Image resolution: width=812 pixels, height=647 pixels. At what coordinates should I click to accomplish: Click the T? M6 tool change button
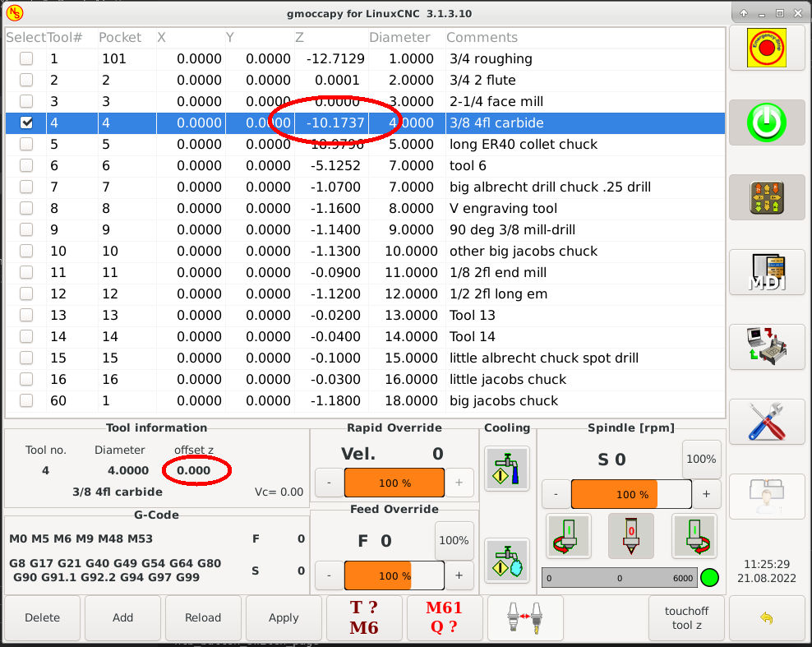click(x=364, y=617)
